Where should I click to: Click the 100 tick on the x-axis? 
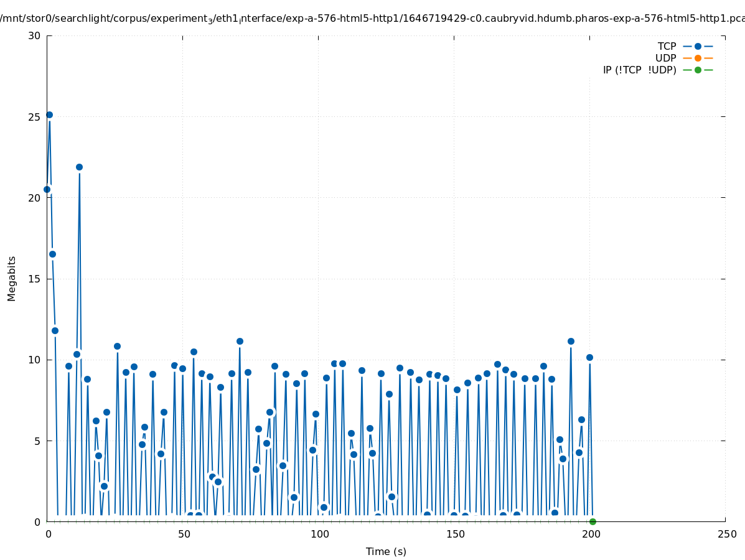point(319,534)
